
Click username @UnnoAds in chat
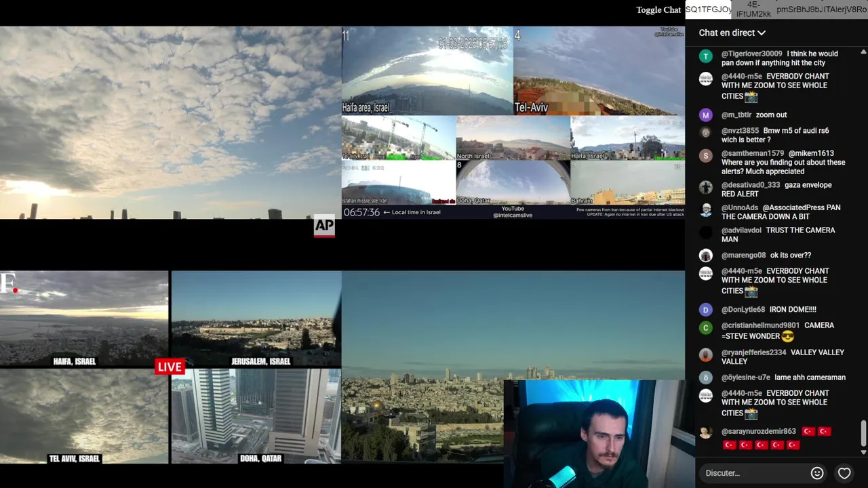point(740,207)
